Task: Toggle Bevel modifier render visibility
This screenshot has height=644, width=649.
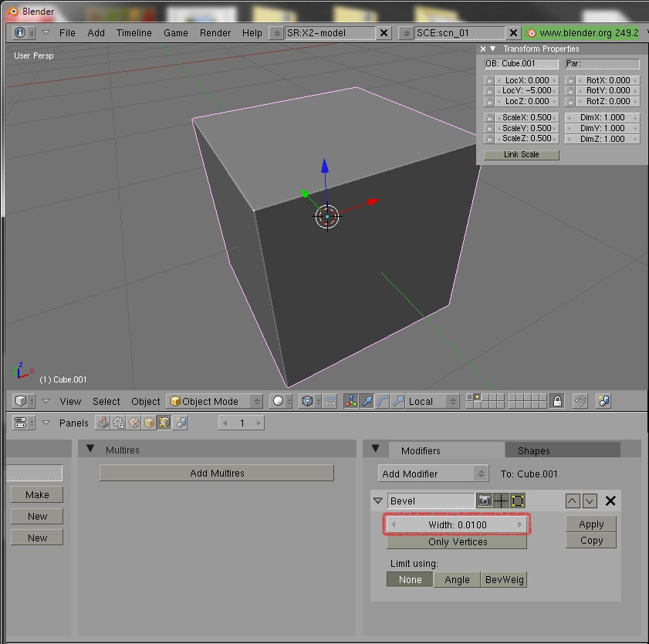Action: pyautogui.click(x=483, y=501)
